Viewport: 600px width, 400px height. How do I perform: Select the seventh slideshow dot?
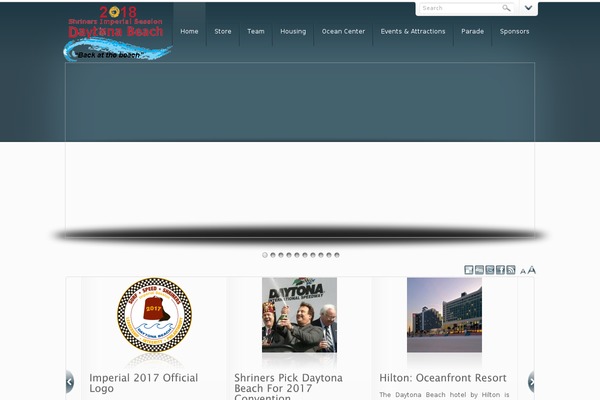pyautogui.click(x=313, y=255)
